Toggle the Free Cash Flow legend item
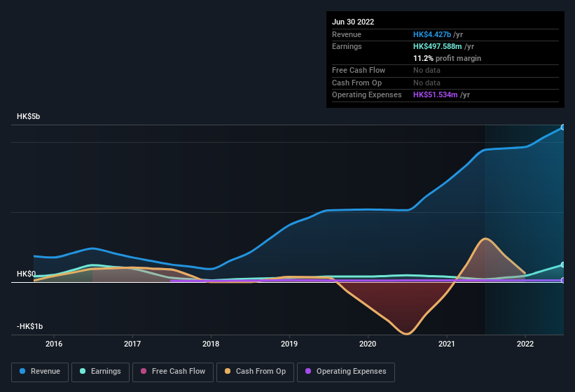The height and width of the screenshot is (392, 575). (x=172, y=372)
